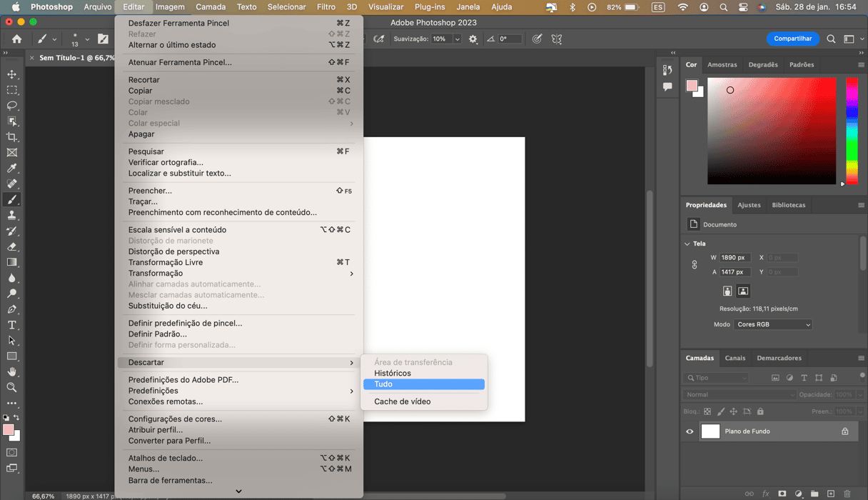868x500 pixels.
Task: Create a new layer from panel footer
Action: (x=831, y=494)
